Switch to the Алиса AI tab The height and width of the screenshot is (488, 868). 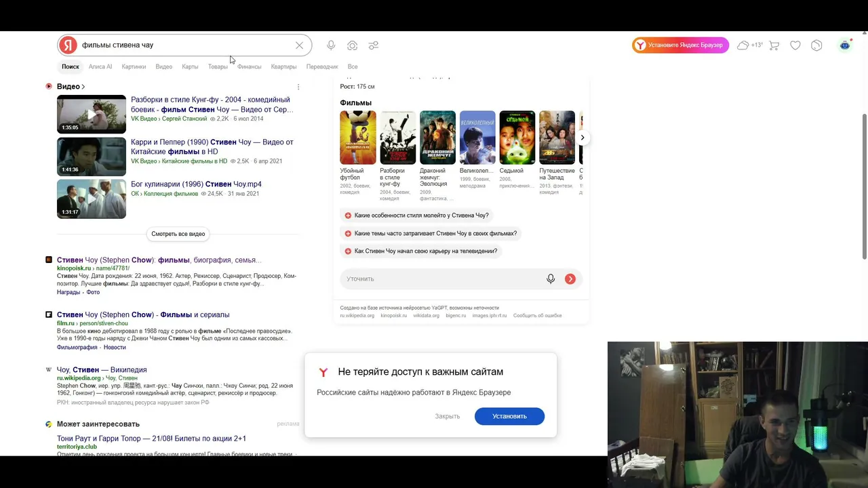click(100, 66)
